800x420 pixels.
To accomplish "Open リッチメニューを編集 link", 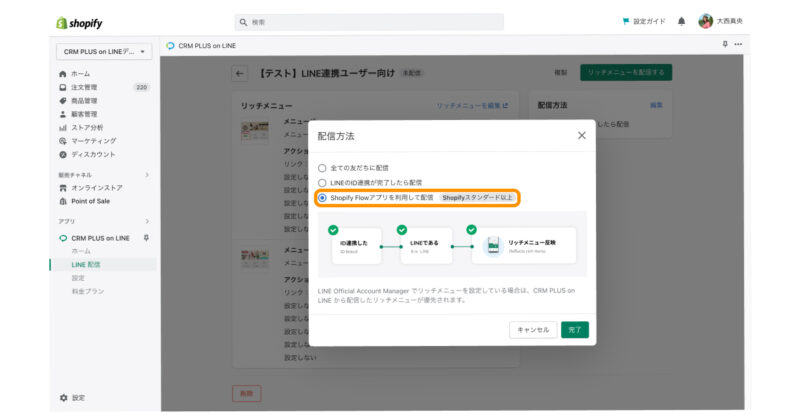I will (472, 106).
